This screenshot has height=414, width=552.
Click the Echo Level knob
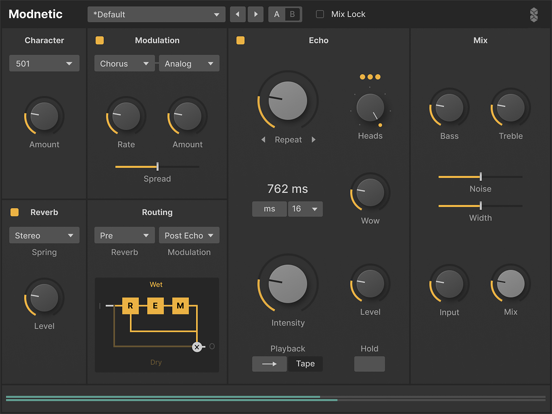pyautogui.click(x=370, y=283)
